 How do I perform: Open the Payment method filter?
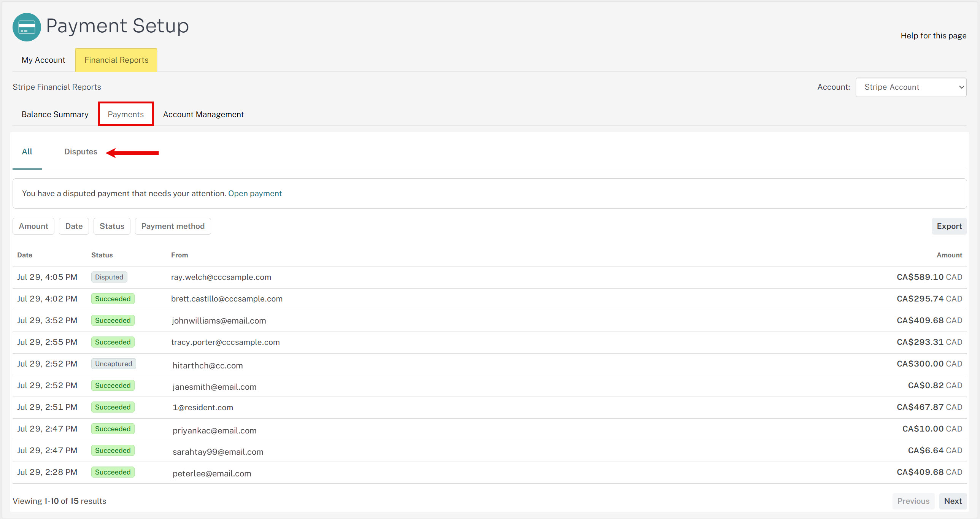(x=173, y=226)
